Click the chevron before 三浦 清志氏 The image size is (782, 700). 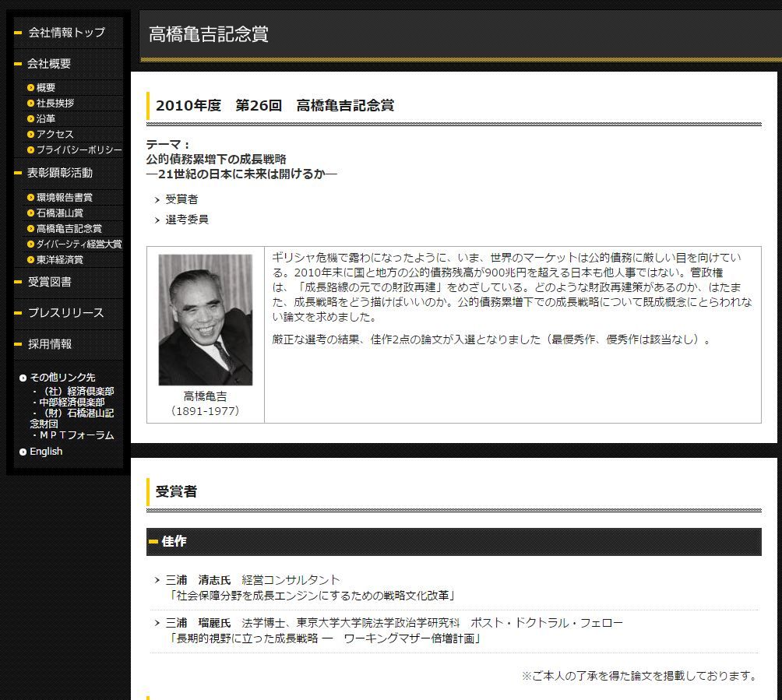pos(157,580)
